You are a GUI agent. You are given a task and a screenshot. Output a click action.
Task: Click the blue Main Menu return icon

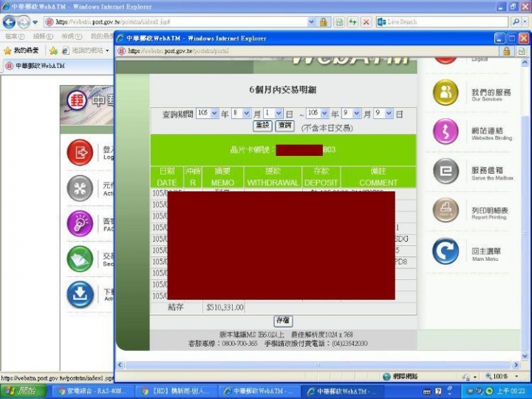click(x=446, y=251)
